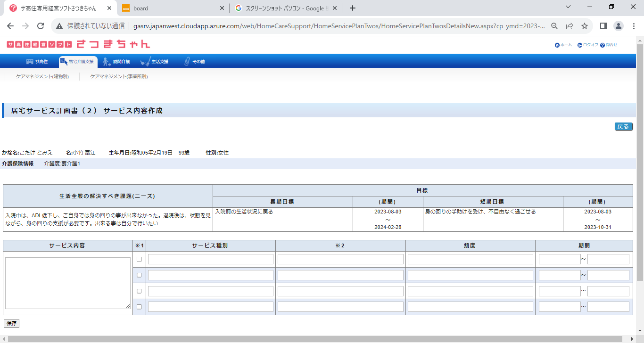Click the 戻る back button
The width and height of the screenshot is (644, 343).
(623, 127)
